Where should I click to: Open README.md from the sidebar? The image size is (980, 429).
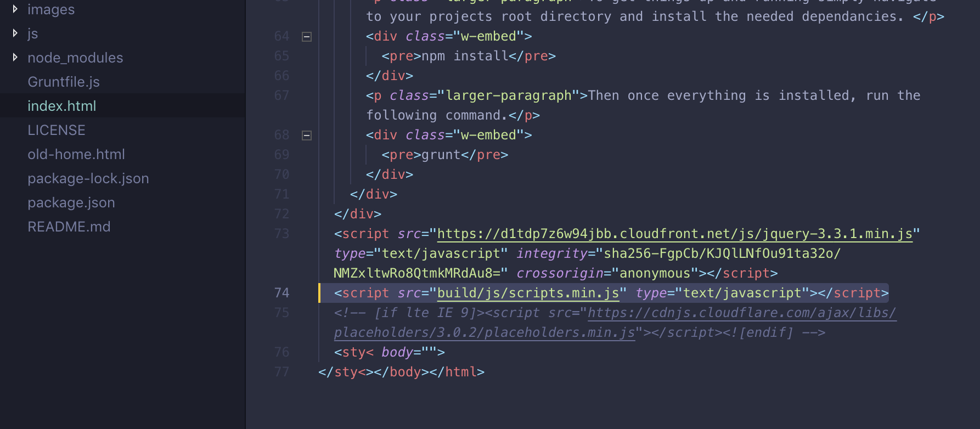69,227
